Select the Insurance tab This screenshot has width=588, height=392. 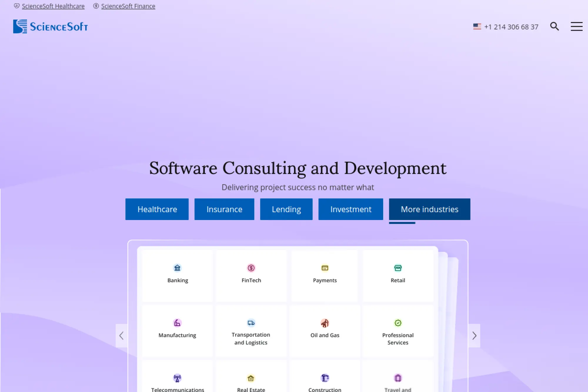point(224,209)
